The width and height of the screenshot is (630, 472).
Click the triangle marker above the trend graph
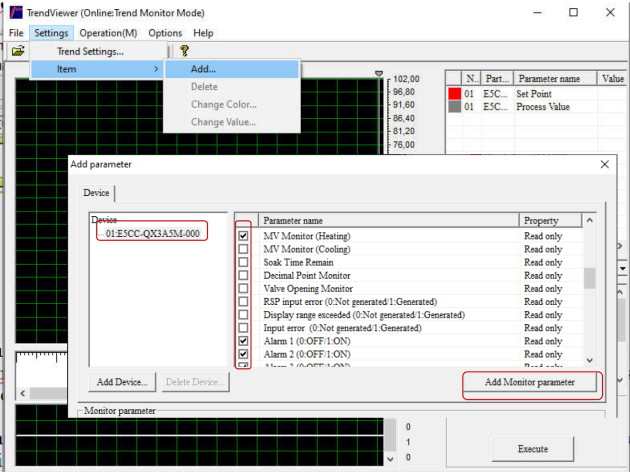pyautogui.click(x=378, y=74)
